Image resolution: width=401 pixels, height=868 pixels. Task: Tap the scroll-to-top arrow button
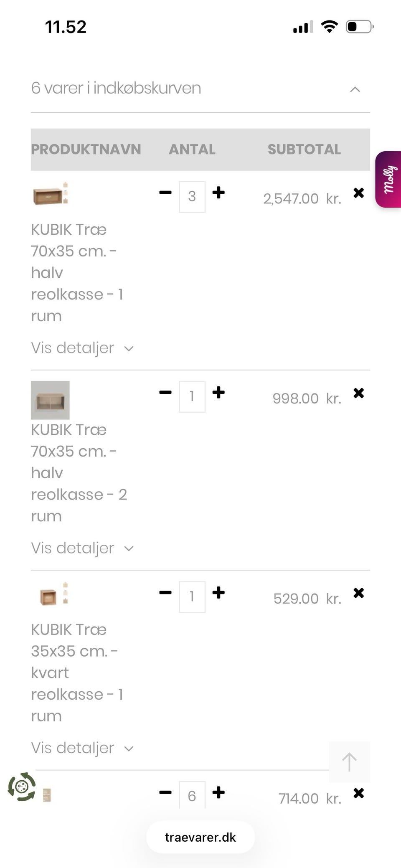click(x=349, y=762)
